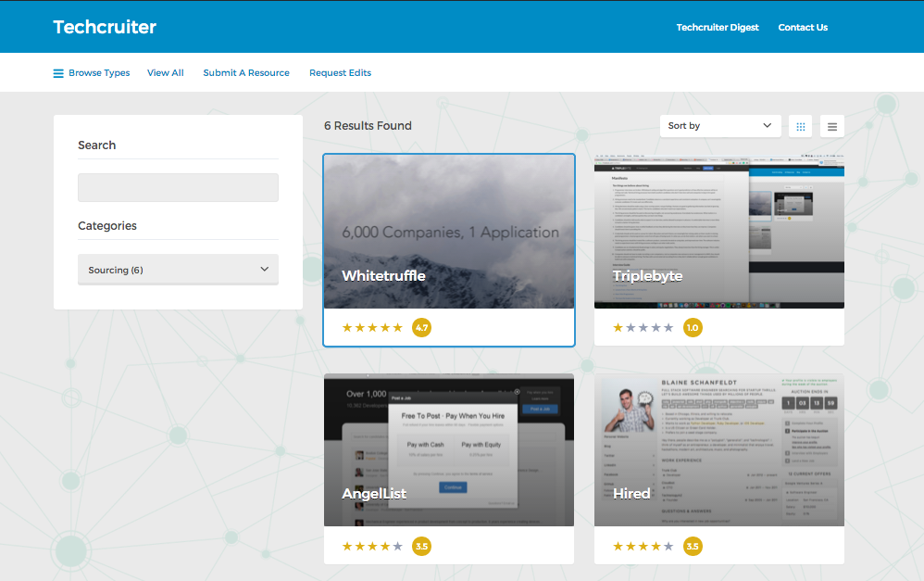
Task: Click the Techcruiter logo
Action: click(x=105, y=27)
